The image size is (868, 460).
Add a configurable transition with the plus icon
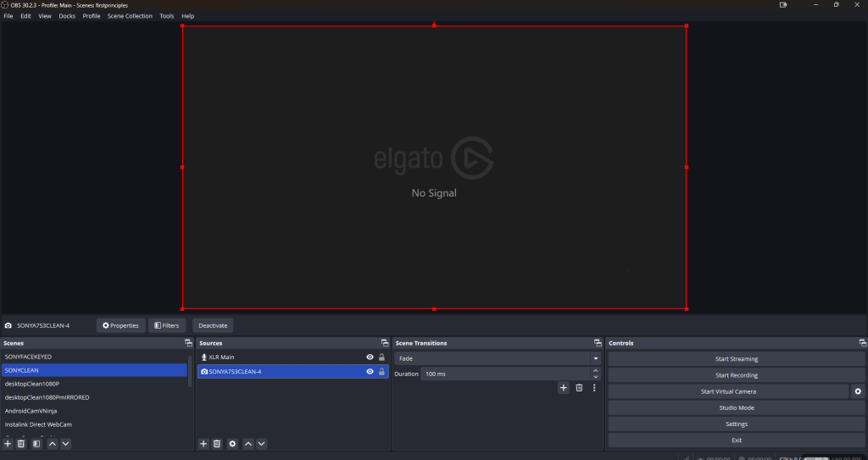point(564,387)
